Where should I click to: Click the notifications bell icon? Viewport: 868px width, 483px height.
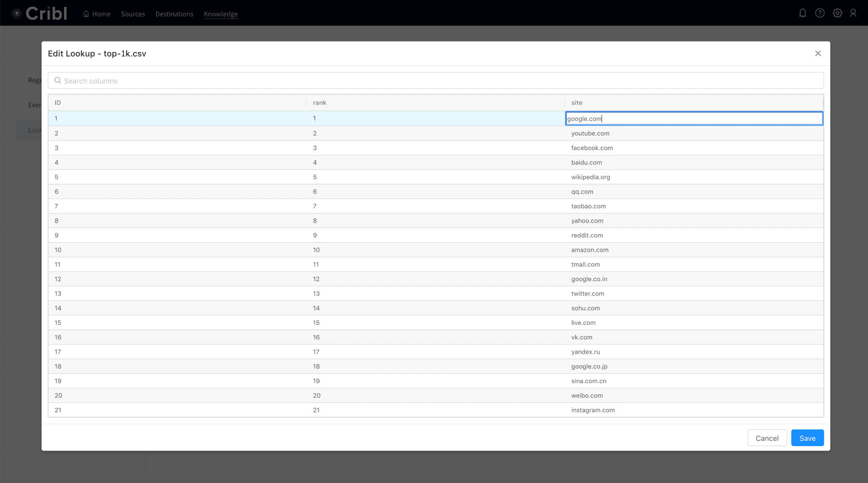[x=802, y=13]
